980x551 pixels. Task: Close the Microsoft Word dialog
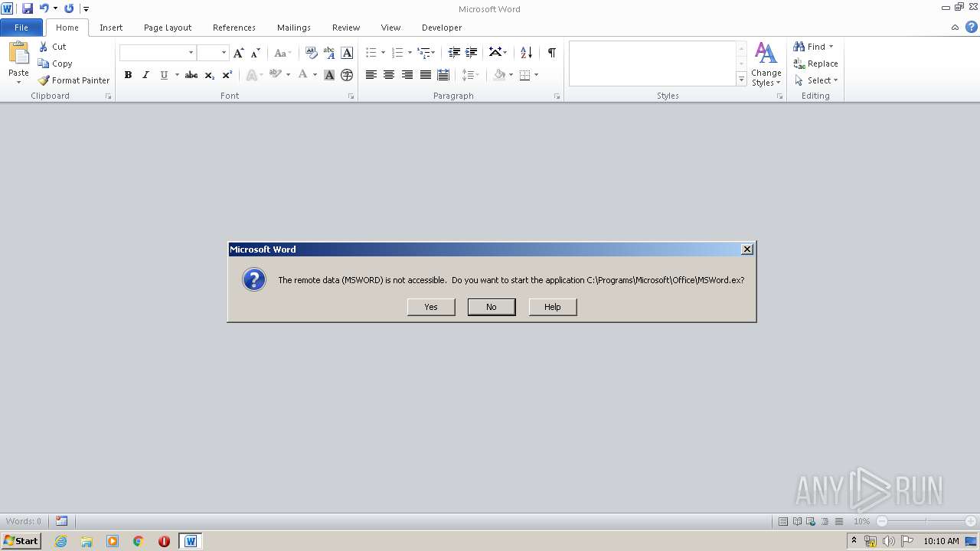click(x=747, y=249)
